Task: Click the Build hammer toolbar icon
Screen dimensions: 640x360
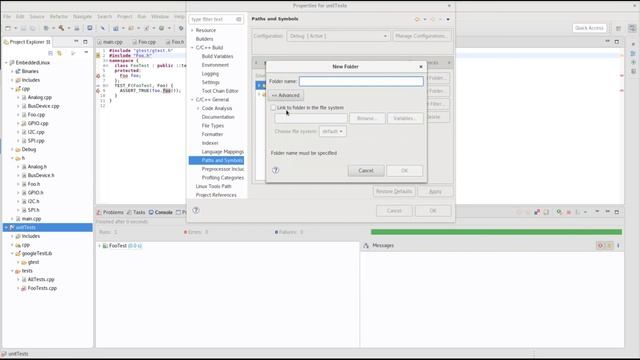Action: 61,28
